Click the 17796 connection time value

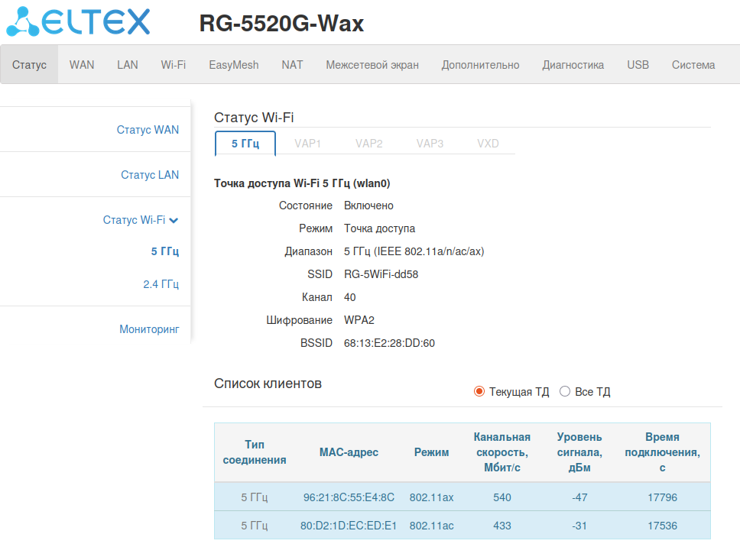[662, 497]
